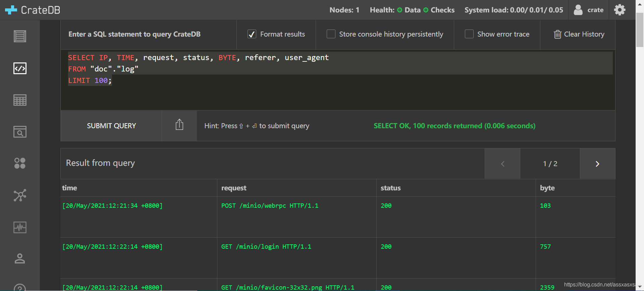Enable the Show error trace checkbox
644x291 pixels.
tap(469, 34)
